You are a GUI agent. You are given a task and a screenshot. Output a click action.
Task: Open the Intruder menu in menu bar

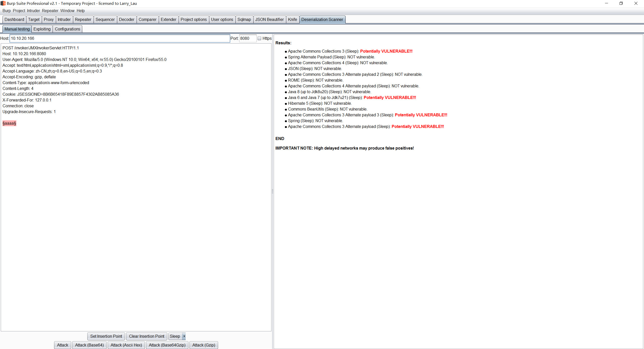[33, 11]
